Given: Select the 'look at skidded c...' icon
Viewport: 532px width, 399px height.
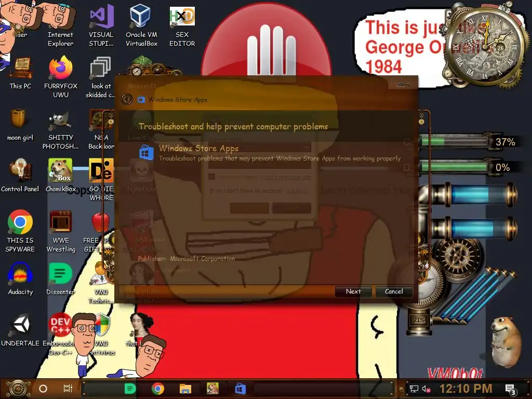Looking at the screenshot, I should [x=100, y=77].
